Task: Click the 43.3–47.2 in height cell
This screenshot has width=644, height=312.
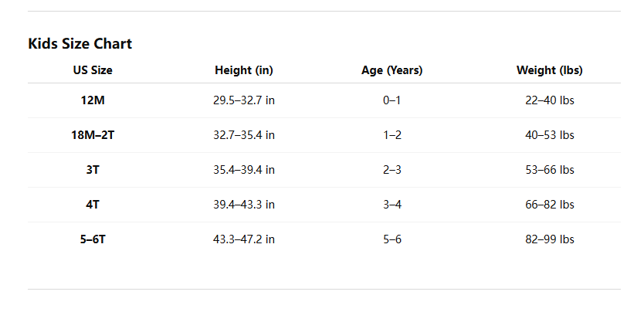Action: coord(244,239)
